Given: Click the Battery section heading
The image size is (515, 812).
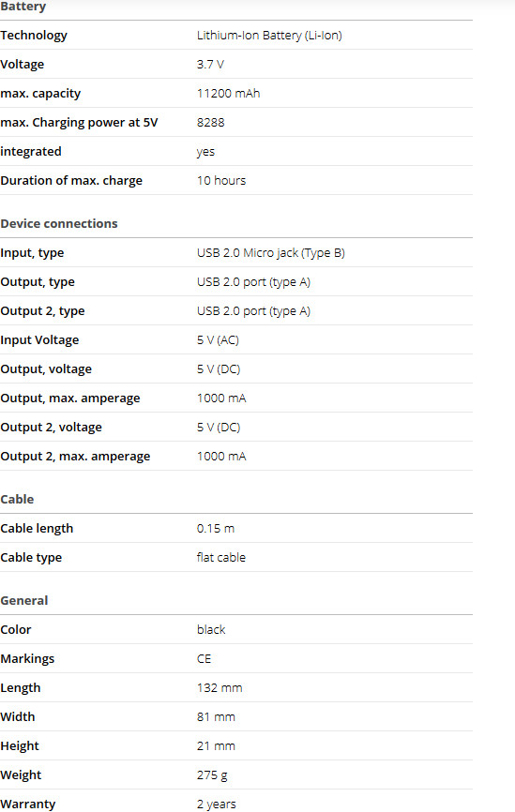Looking at the screenshot, I should 23,7.
